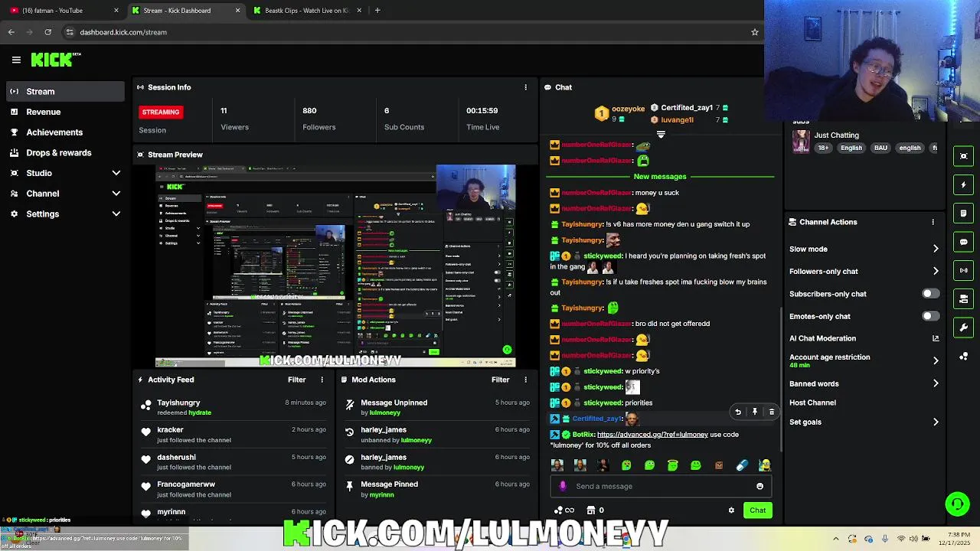Select the minion emote in quick emote row
980x551 pixels.
pos(764,465)
